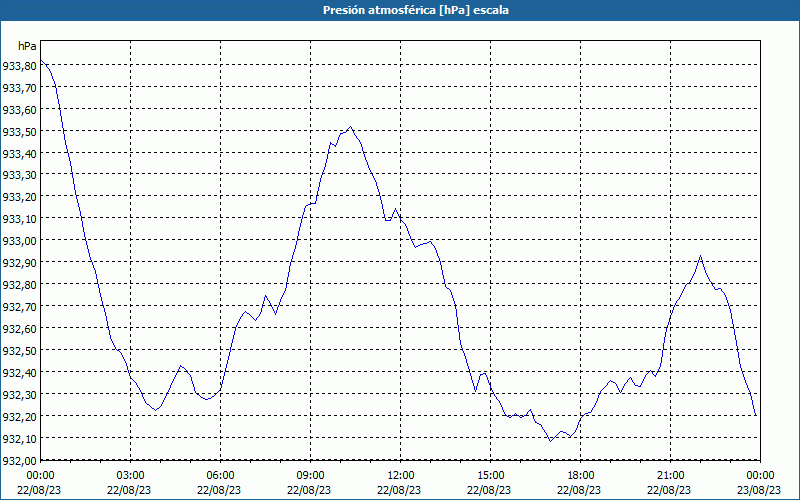Select the 932,60 y-axis value

point(19,329)
